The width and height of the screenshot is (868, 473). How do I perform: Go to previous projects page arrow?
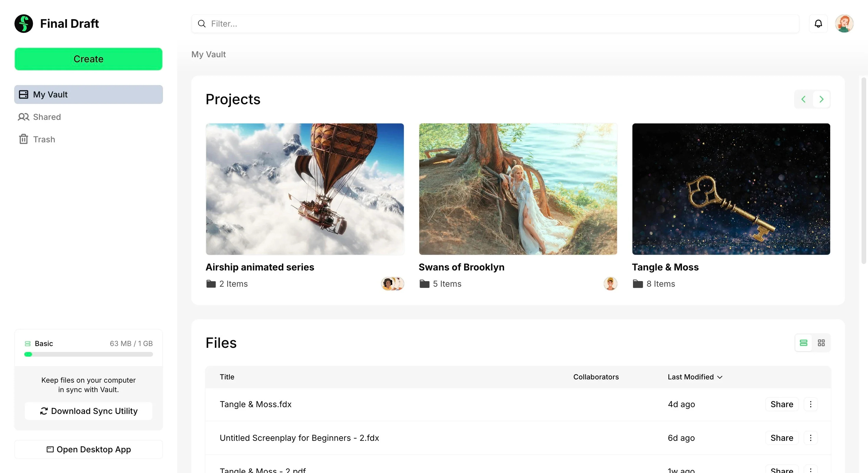pos(803,99)
